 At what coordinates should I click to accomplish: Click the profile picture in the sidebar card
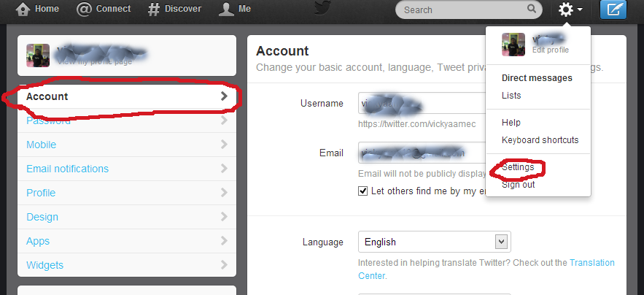tap(38, 55)
